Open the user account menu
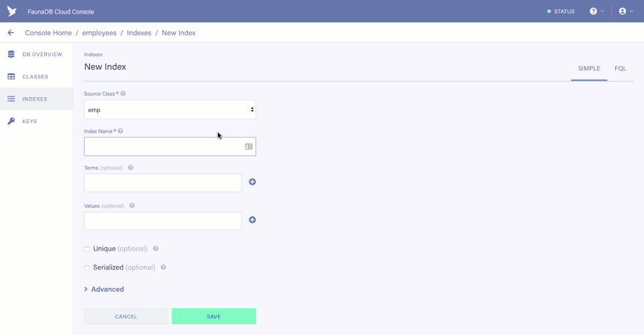The image size is (644, 335). (626, 11)
